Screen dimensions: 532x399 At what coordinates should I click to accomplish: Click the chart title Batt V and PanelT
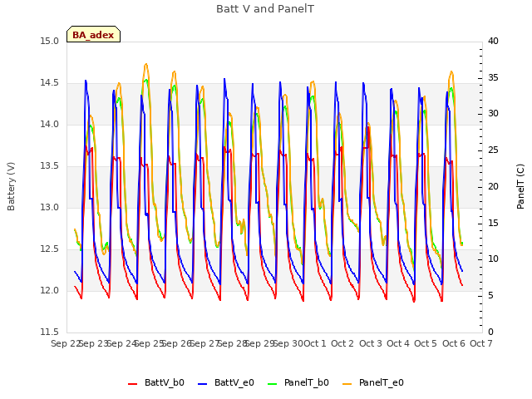tap(265, 9)
